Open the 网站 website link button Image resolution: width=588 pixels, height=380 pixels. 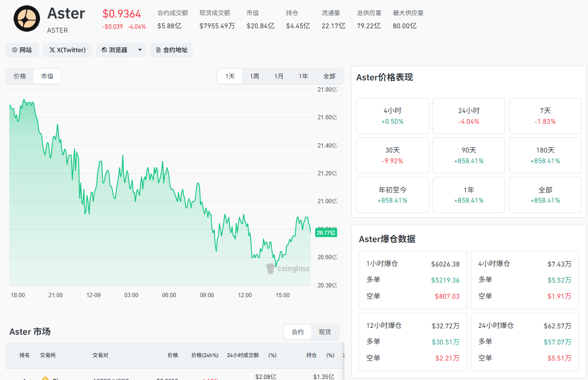pos(22,50)
